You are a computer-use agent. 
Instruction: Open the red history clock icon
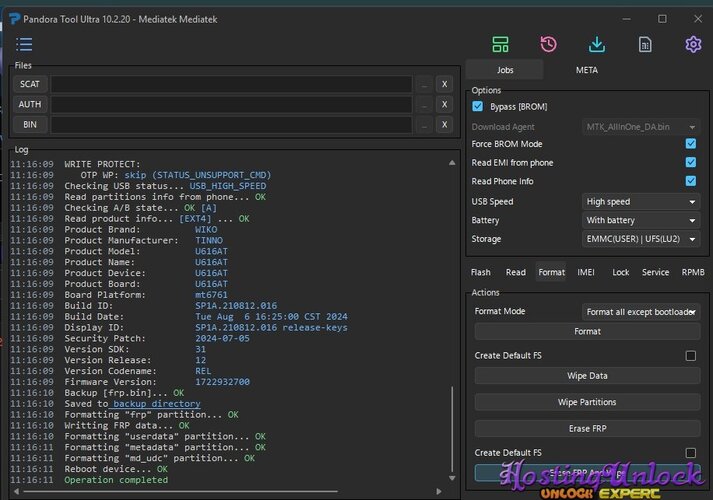tap(548, 45)
